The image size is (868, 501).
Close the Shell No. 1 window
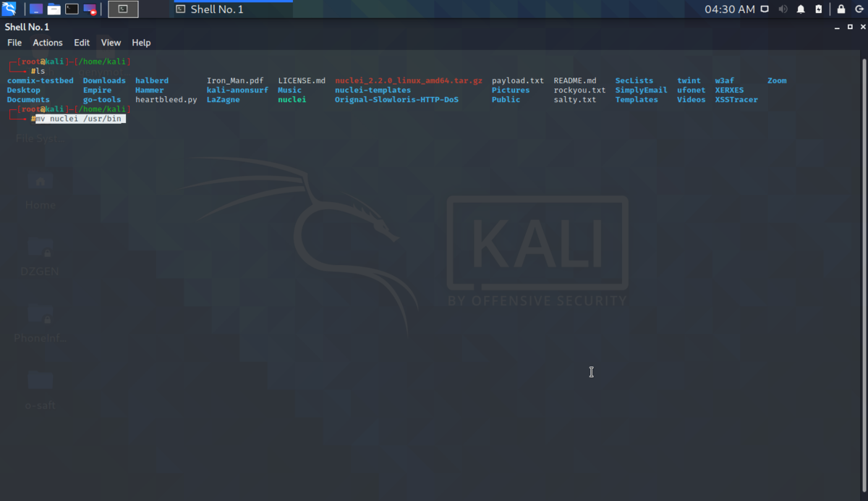[861, 27]
